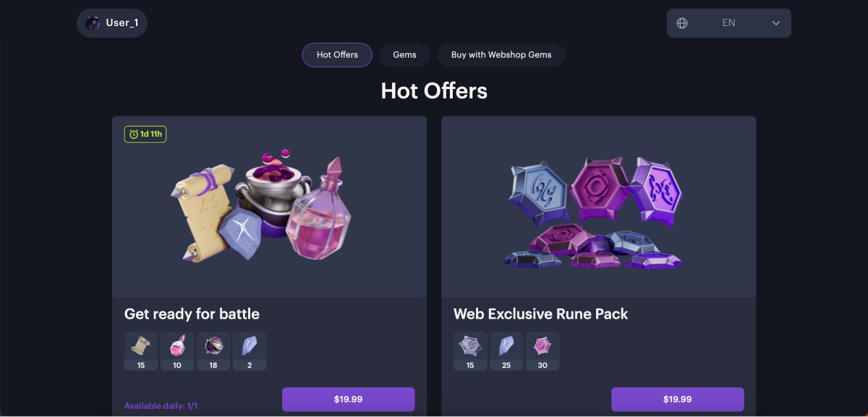Expand language menu using the chevron arrow
The image size is (868, 417).
point(776,23)
